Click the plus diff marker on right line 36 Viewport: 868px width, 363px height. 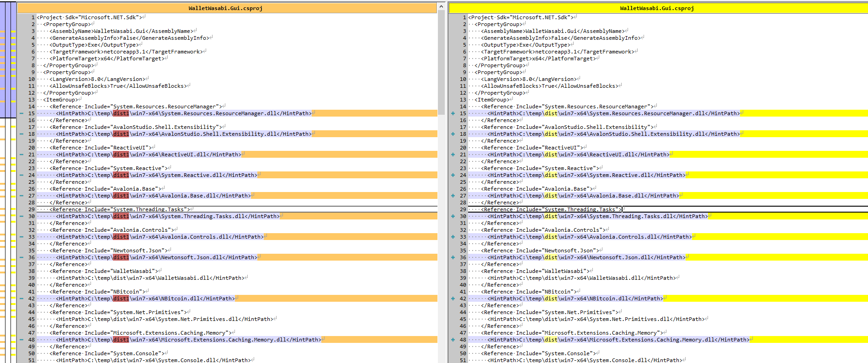(453, 257)
